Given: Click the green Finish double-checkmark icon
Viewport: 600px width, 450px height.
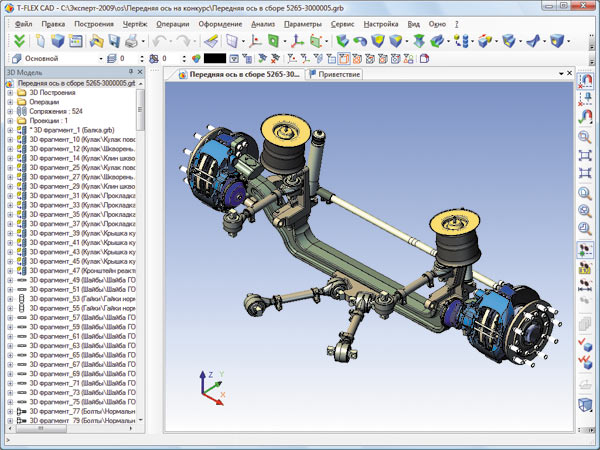Looking at the screenshot, I should click(19, 41).
